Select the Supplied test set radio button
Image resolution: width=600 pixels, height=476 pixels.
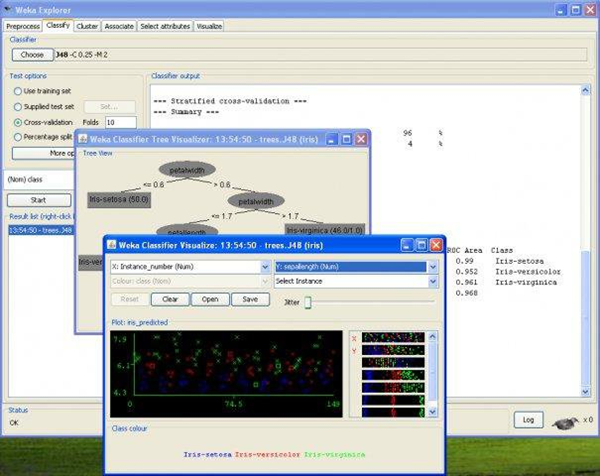(17, 106)
